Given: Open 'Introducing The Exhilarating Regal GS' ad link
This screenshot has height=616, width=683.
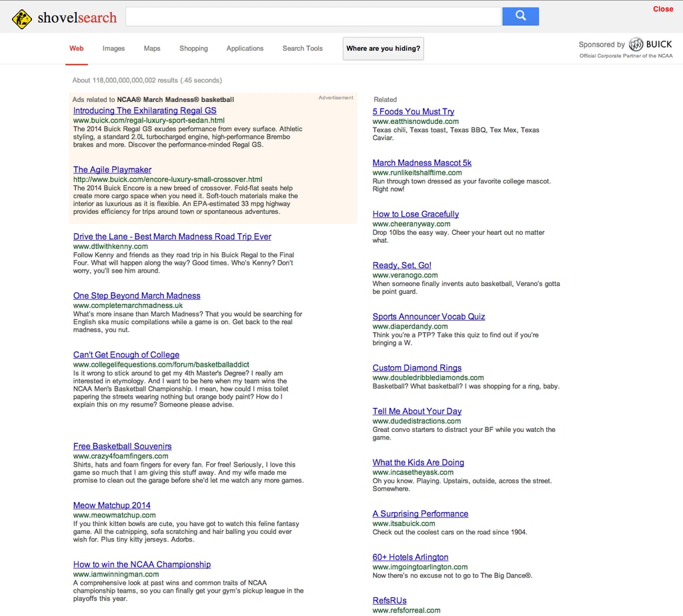Looking at the screenshot, I should 145,111.
